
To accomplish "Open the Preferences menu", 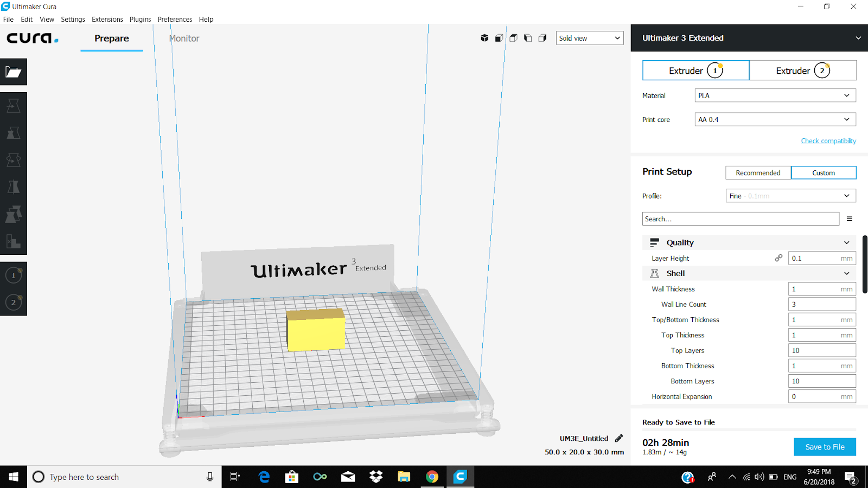I will click(x=175, y=19).
